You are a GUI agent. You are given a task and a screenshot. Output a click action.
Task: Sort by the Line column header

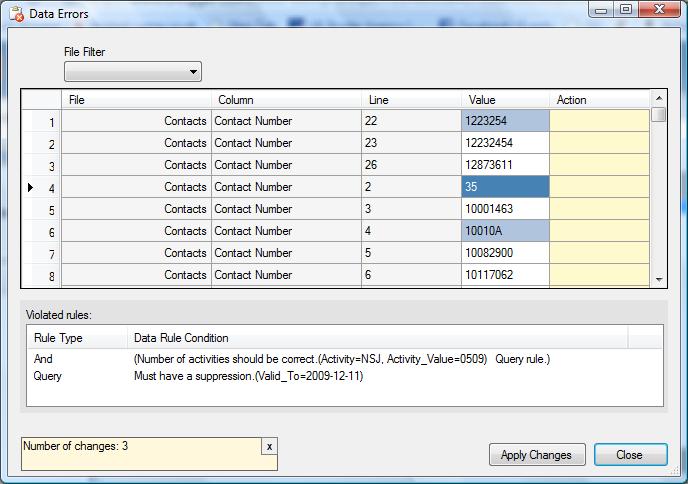point(412,100)
